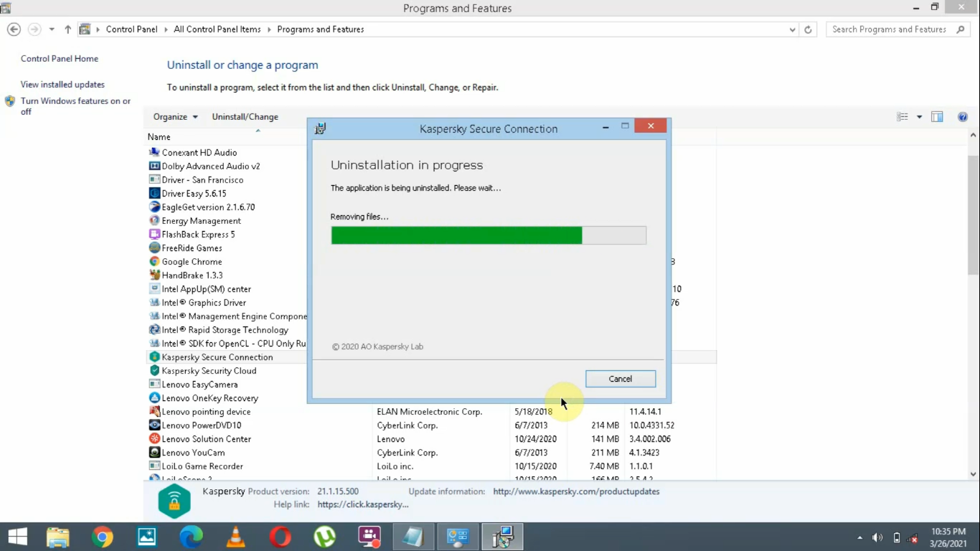
Task: Select the Kaspersky Security Cloud icon
Action: click(153, 370)
